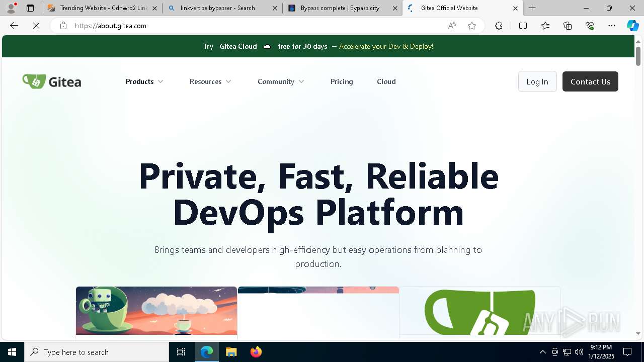View site information lock icon
644x362 pixels.
[x=63, y=26]
